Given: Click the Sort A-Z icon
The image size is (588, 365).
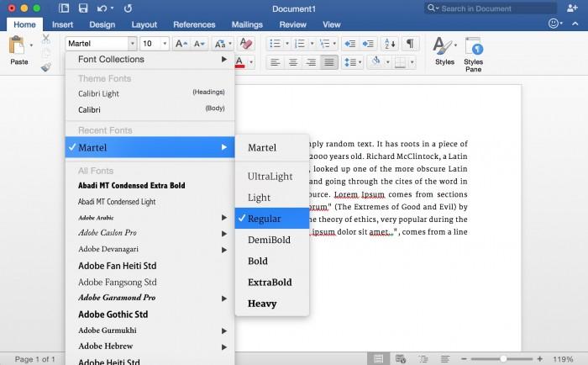Looking at the screenshot, I should pyautogui.click(x=390, y=44).
